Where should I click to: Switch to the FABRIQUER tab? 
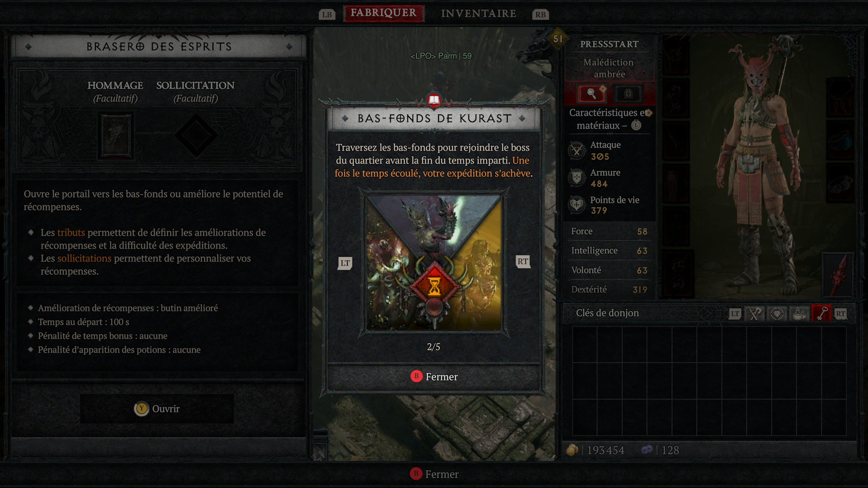383,13
